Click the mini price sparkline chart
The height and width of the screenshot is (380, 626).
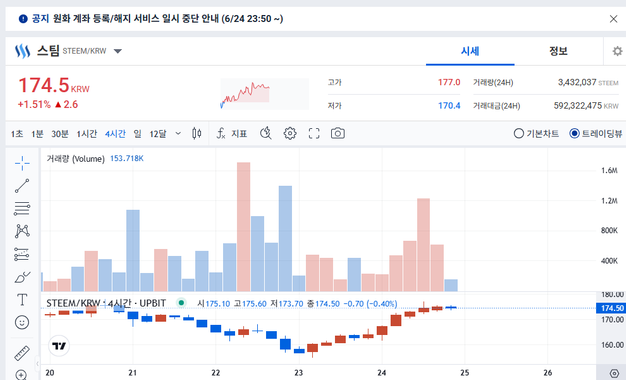264,93
